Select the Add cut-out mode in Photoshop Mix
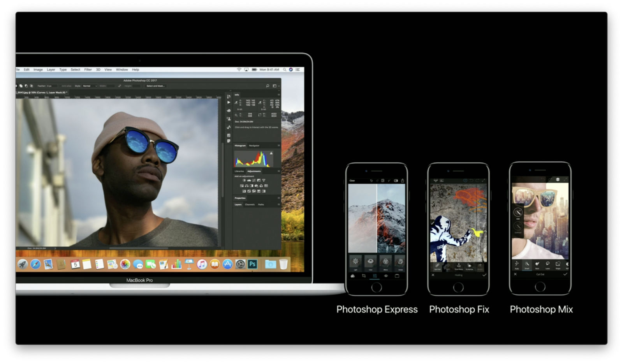The width and height of the screenshot is (623, 364). (518, 213)
